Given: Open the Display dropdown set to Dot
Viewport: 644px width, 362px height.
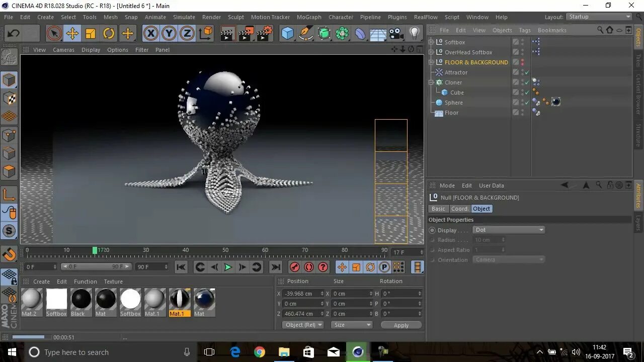Looking at the screenshot, I should point(509,230).
